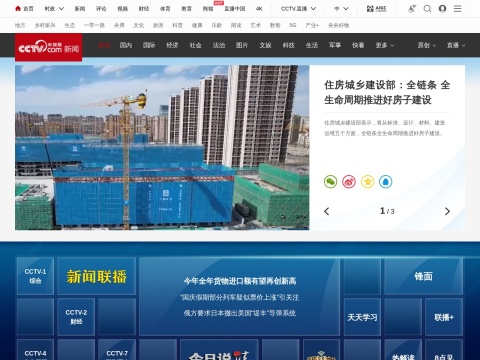The image size is (480, 360).
Task: Open the hamburger menu icon
Action: point(457,9)
